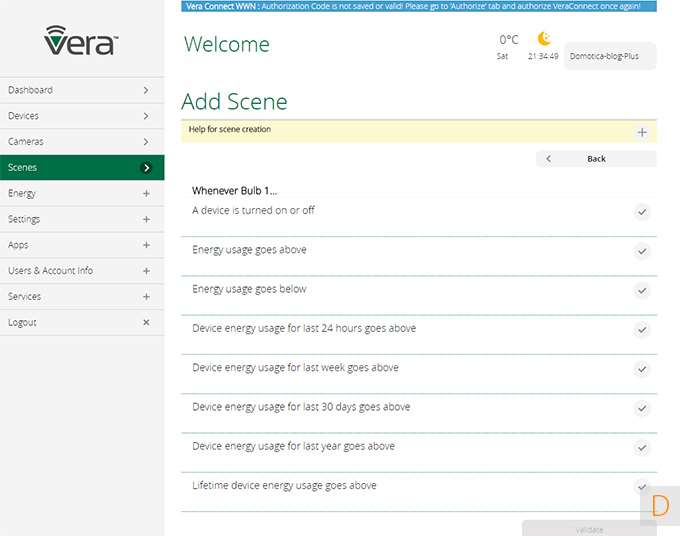Select 'A device is turned on or off' checkmark
Image resolution: width=690 pixels, height=536 pixels.
tap(642, 212)
